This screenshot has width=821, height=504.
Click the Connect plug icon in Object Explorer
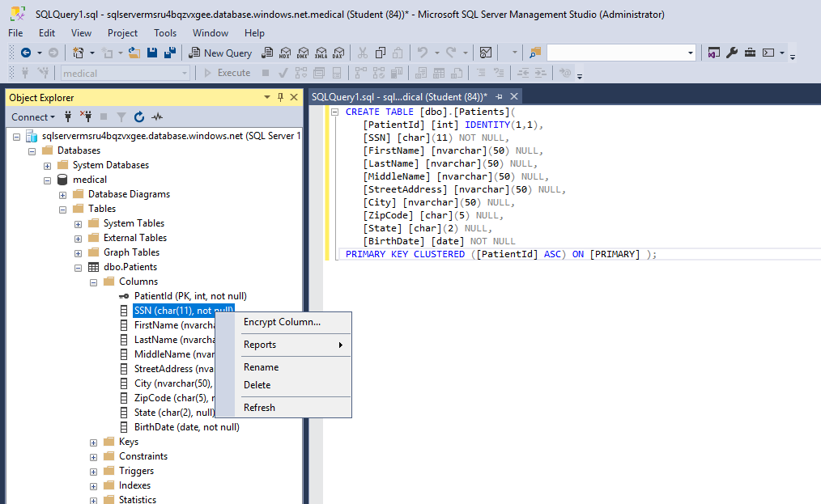click(x=67, y=116)
